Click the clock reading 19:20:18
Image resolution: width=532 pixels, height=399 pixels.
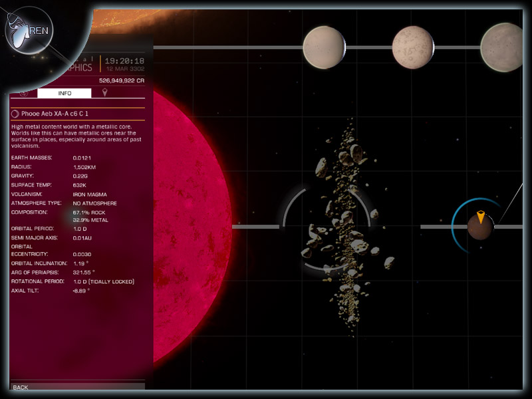click(124, 61)
